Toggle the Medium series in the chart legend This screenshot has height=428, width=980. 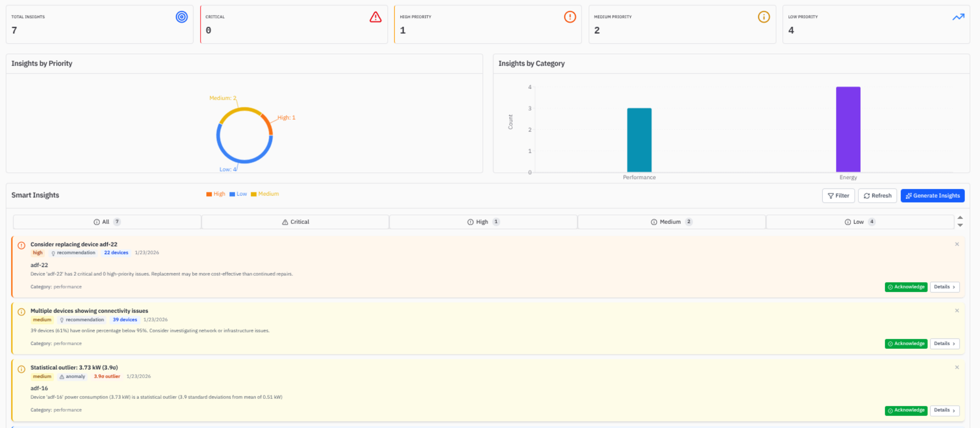(265, 193)
